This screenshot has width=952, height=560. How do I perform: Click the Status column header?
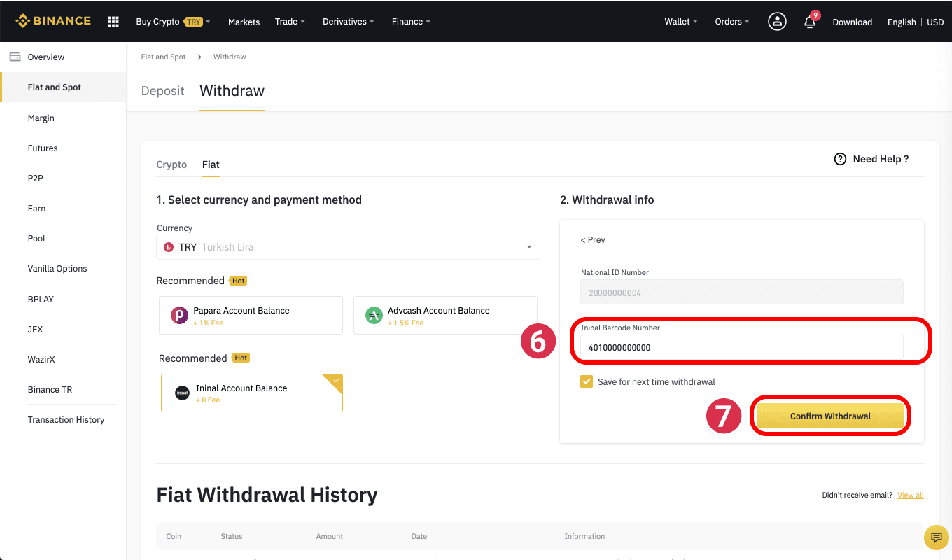tap(232, 536)
